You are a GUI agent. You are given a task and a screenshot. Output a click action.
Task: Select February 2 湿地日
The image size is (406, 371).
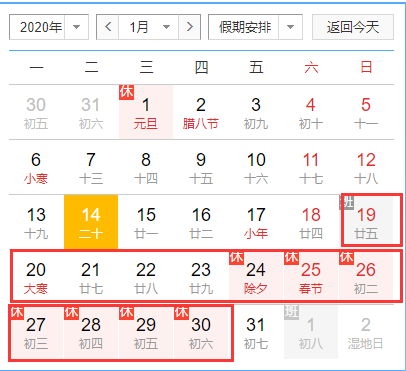pos(366,332)
